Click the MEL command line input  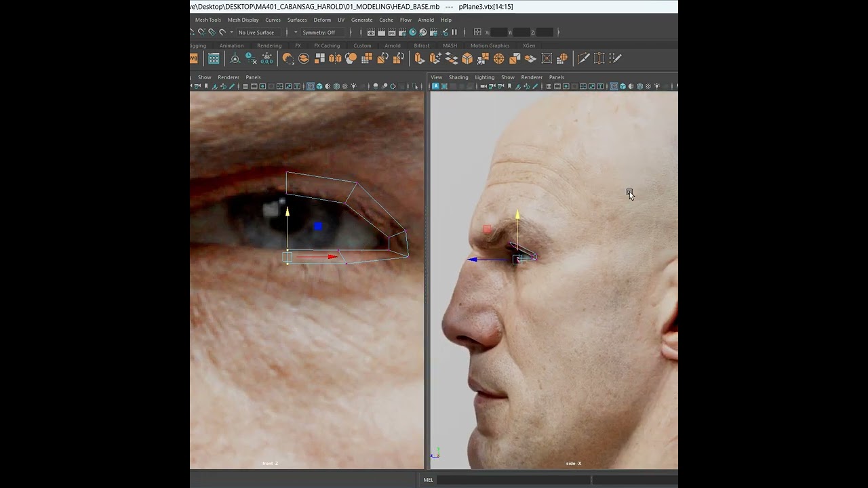(x=513, y=480)
